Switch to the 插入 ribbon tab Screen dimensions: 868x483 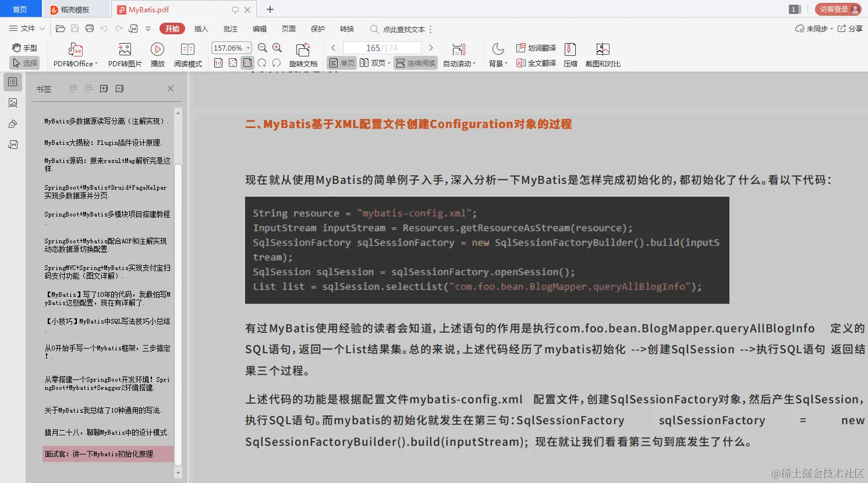200,29
